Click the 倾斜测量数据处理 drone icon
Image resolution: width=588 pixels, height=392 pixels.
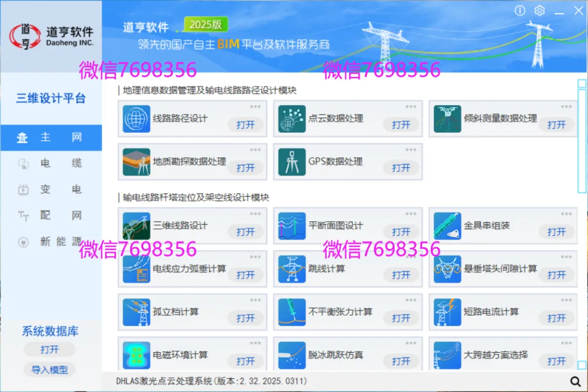click(448, 119)
